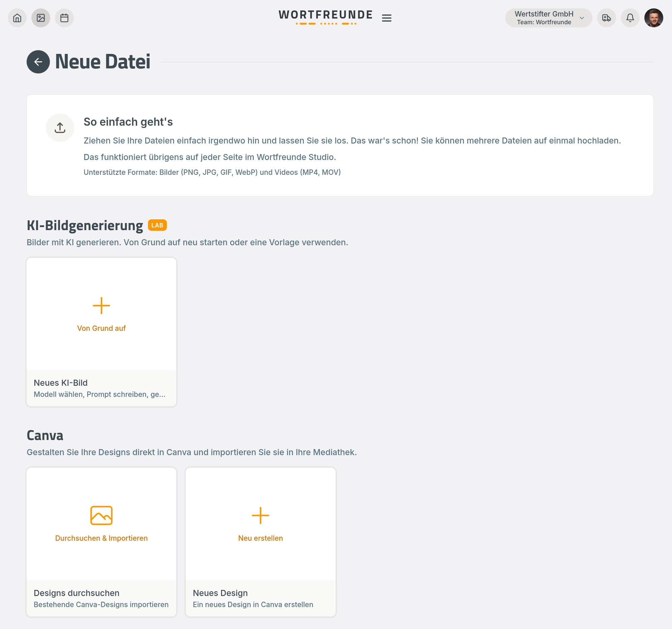
Task: Open the Designs durchsuchen card title
Action: pyautogui.click(x=77, y=593)
